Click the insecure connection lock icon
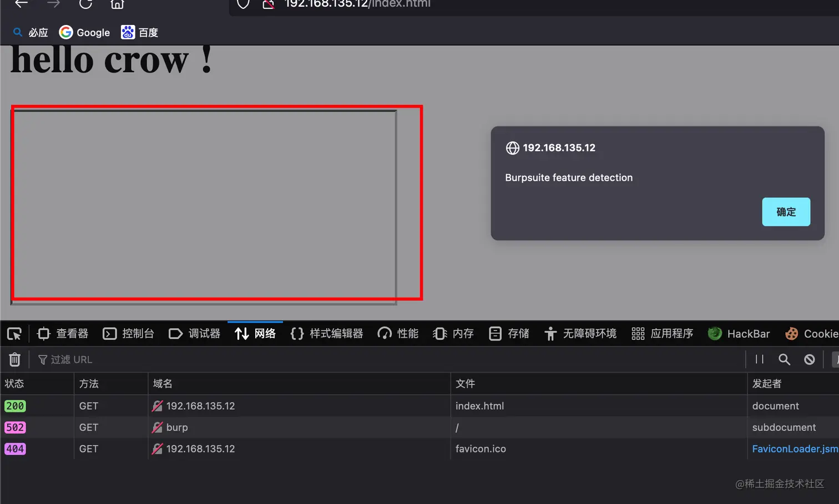This screenshot has height=504, width=839. 269,4
